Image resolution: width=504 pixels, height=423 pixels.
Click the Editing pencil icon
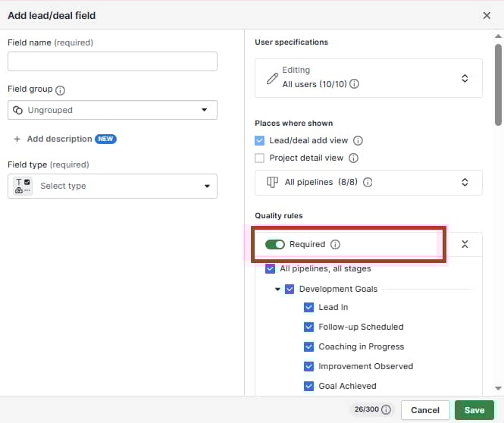272,78
